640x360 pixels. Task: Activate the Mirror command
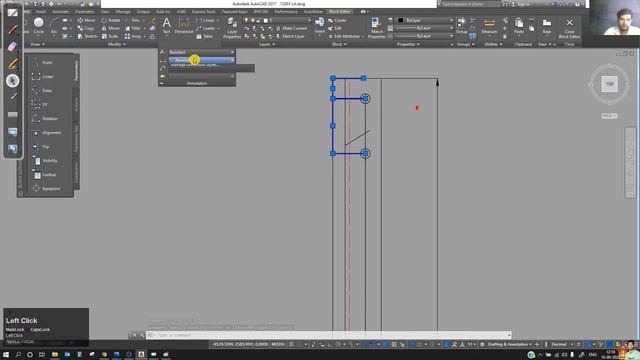[111, 28]
